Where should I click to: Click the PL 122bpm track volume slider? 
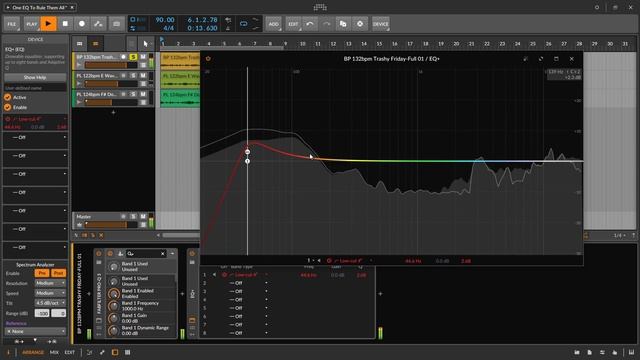(x=111, y=84)
